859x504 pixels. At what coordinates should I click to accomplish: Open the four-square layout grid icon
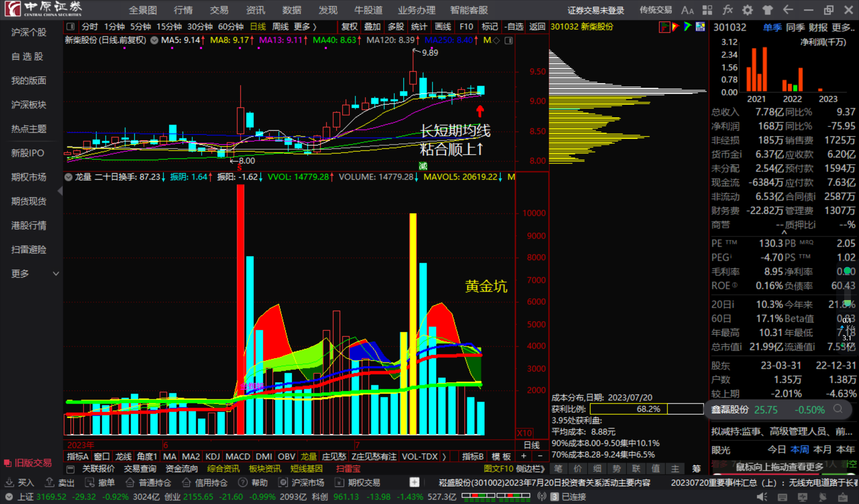707,10
